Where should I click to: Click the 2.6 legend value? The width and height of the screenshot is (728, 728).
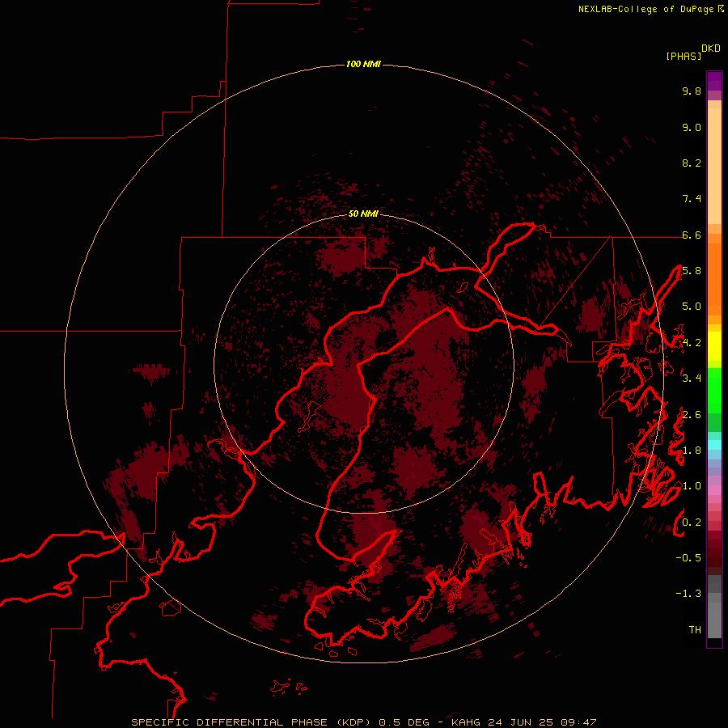pyautogui.click(x=692, y=415)
